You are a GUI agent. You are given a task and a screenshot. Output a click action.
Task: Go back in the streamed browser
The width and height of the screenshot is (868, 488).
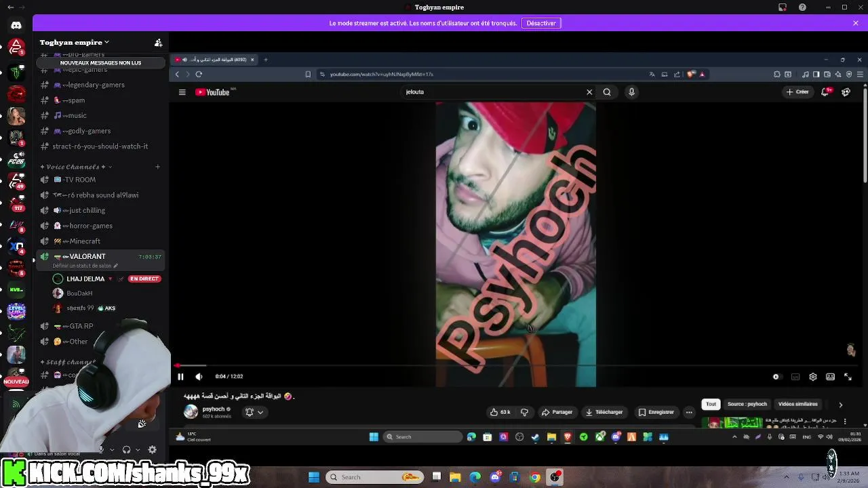(x=177, y=75)
